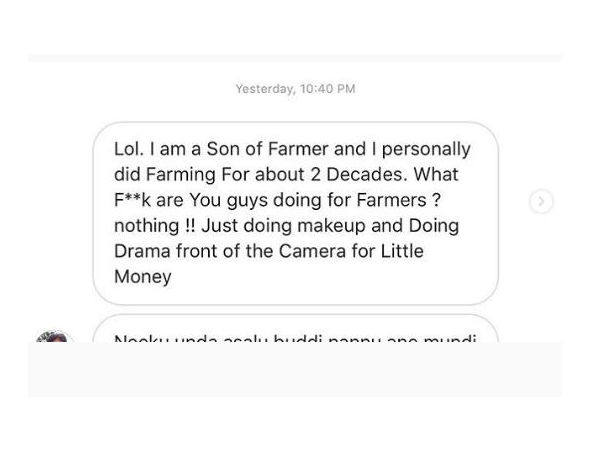Click the word "Money" on the last line
The image size is (600, 450).
click(x=143, y=277)
